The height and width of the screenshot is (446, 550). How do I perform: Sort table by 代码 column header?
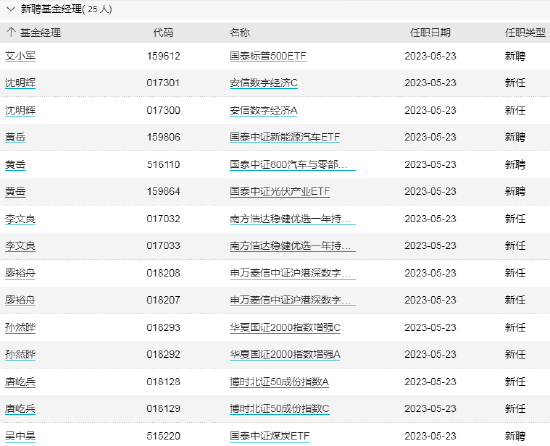click(163, 33)
